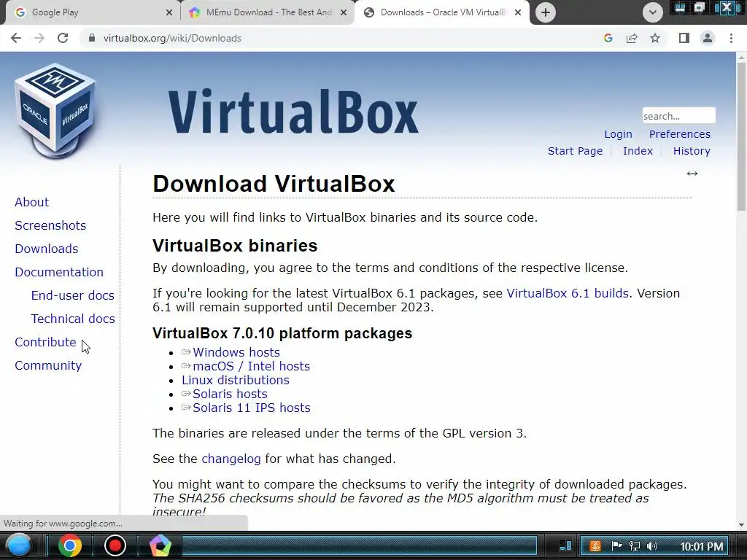Open the Google search icon in address bar
Image resolution: width=747 pixels, height=560 pixels.
(608, 38)
